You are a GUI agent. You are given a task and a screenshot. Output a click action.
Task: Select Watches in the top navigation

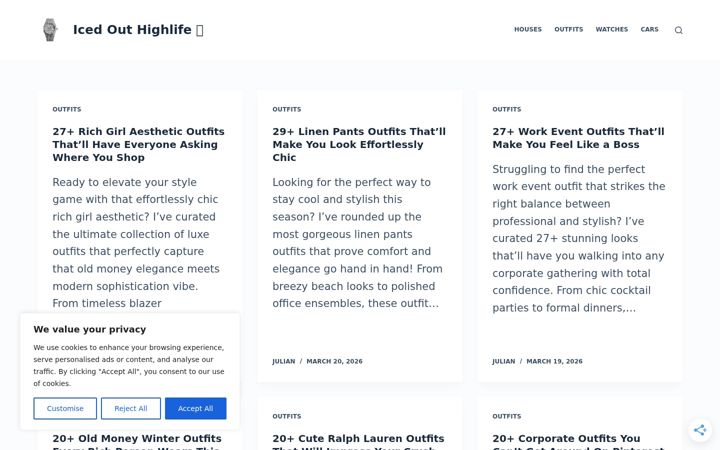click(x=612, y=29)
